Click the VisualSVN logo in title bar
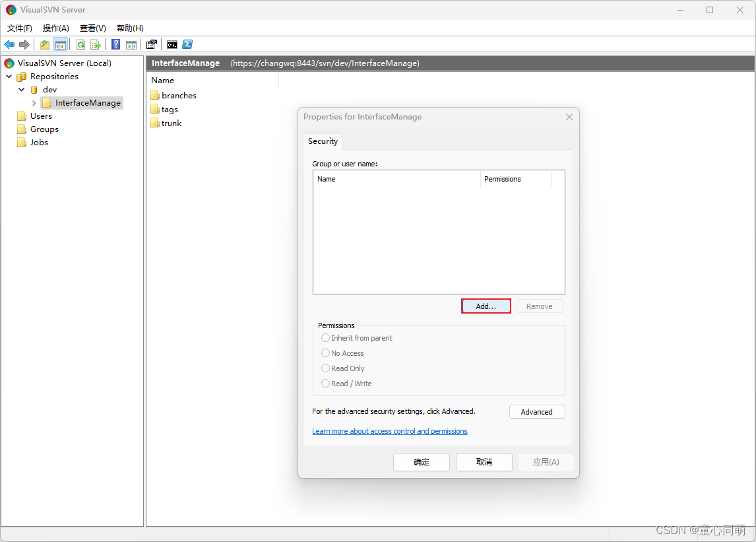Viewport: 756px width, 542px height. pyautogui.click(x=11, y=10)
